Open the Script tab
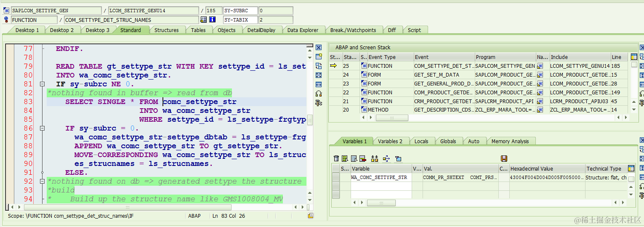The image size is (644, 227). coord(414,30)
